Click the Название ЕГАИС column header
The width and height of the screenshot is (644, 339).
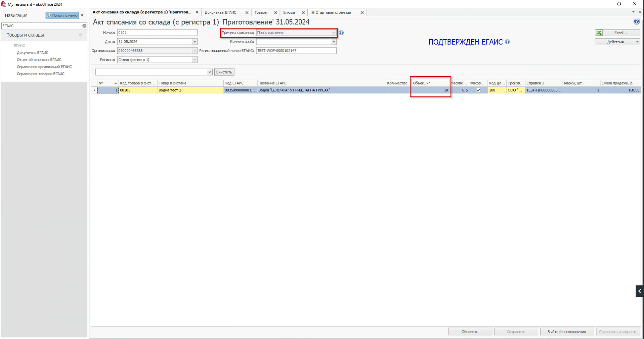(x=321, y=83)
